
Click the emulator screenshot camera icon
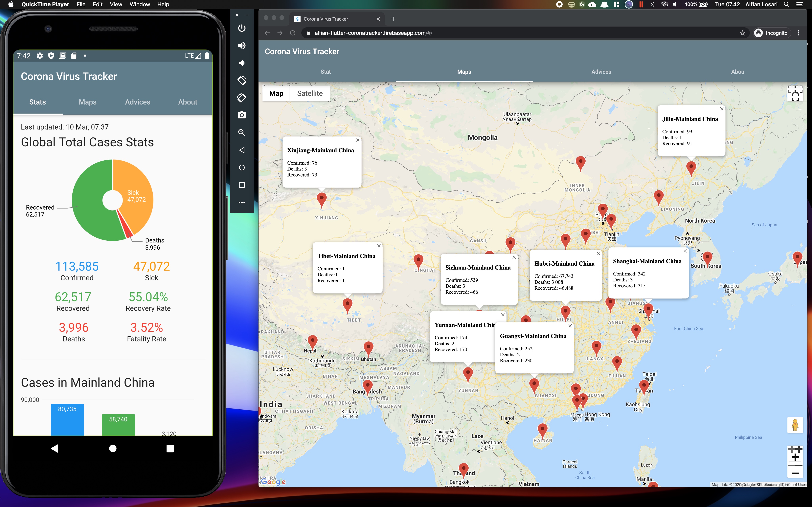pos(242,115)
